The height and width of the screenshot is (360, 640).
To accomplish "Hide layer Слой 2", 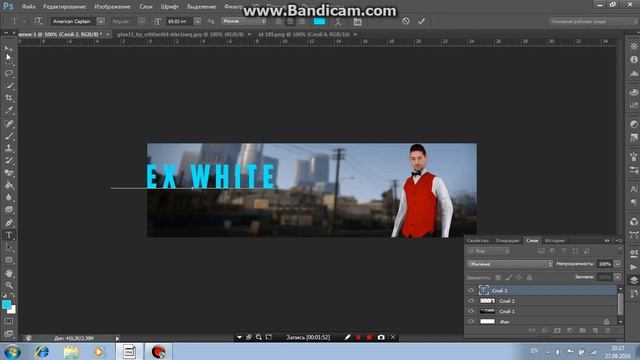I will [471, 301].
